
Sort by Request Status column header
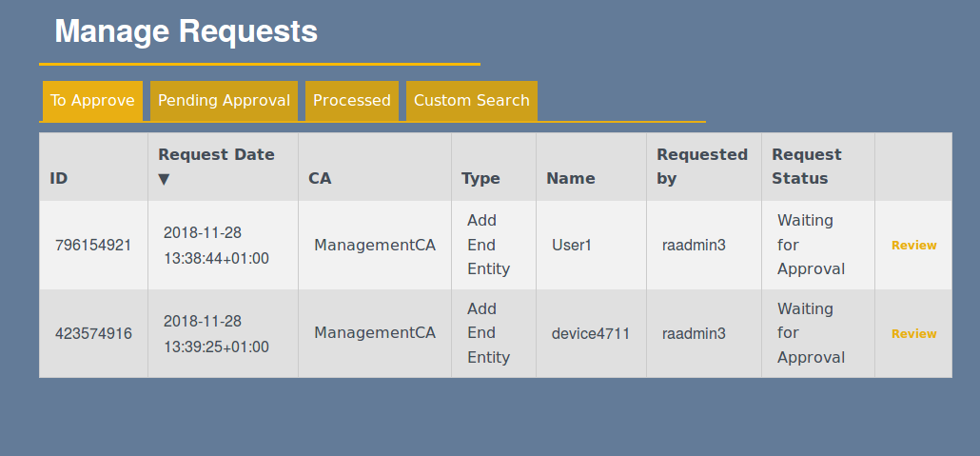pos(806,166)
